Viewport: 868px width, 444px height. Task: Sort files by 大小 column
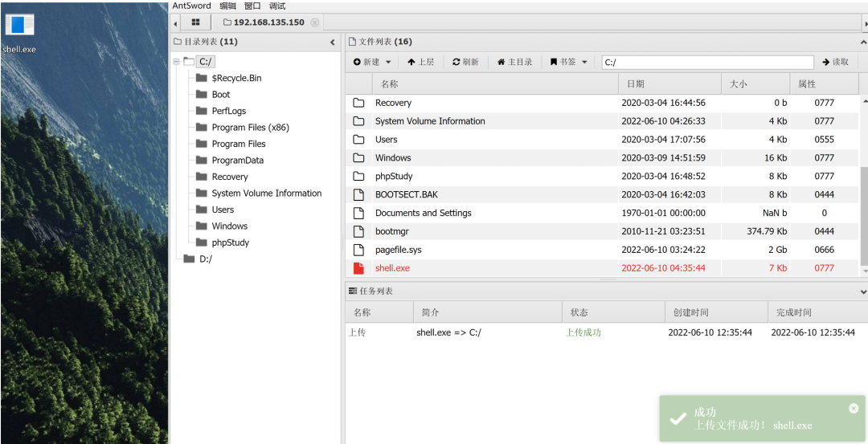click(755, 84)
